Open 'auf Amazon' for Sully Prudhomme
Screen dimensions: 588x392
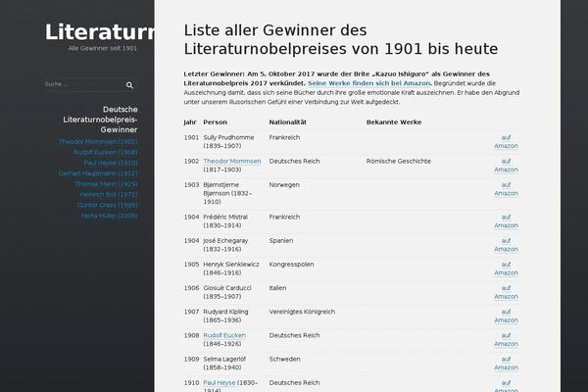[506, 142]
